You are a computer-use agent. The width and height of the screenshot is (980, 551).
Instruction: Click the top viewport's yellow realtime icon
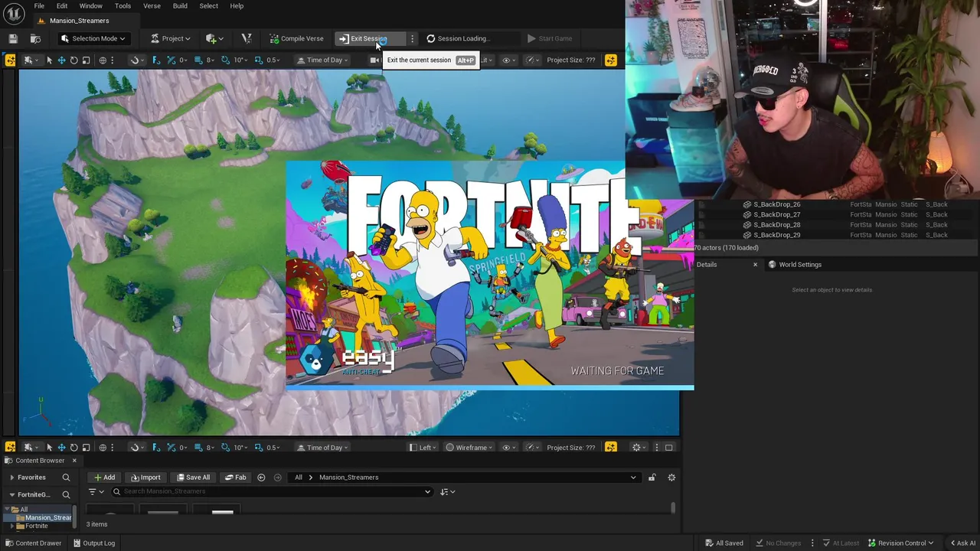tap(10, 60)
